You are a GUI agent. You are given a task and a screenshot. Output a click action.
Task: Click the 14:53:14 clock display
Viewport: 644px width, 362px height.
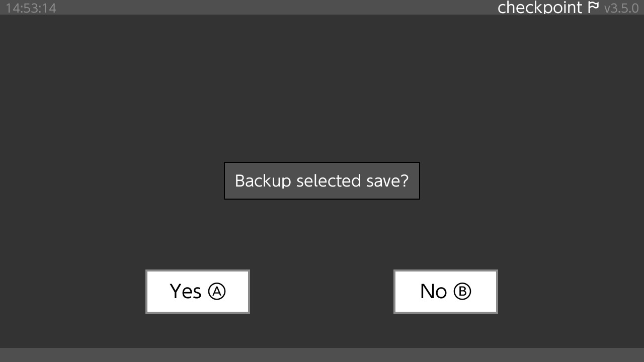click(31, 9)
